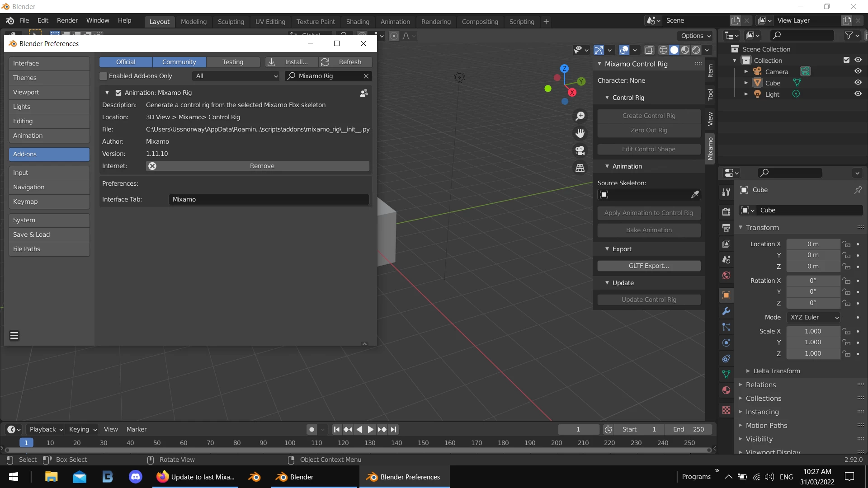868x488 pixels.
Task: Hide the Camera in the outliner
Action: 858,71
